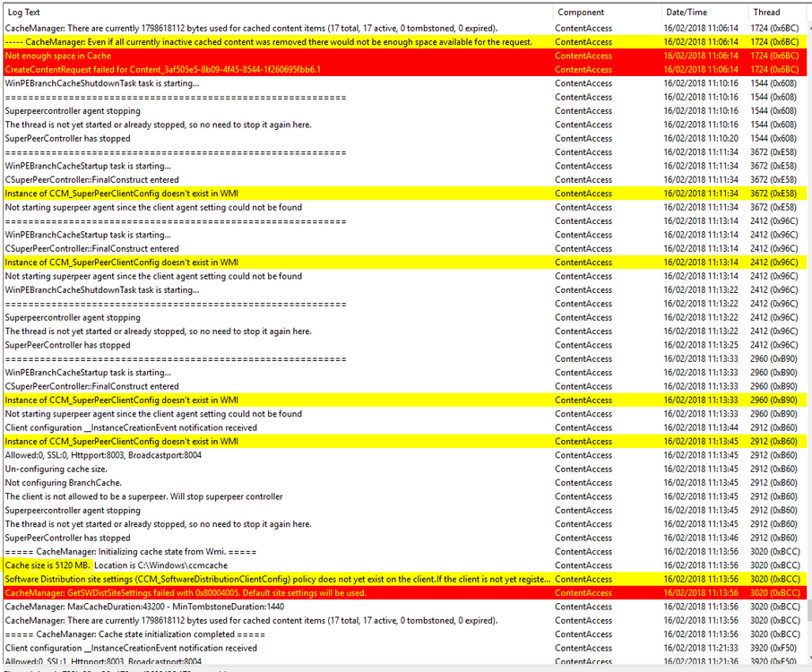Select the 'Cache size is 5120 MB' row

405,565
